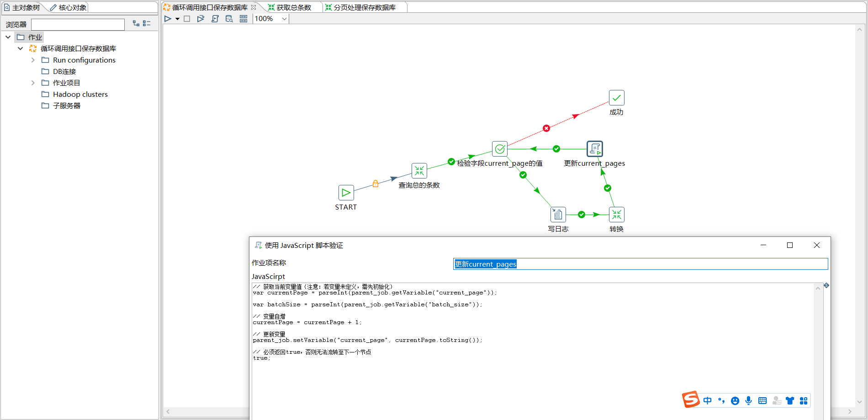This screenshot has height=420, width=868.
Task: Switch to the 获取总条数 tab
Action: pyautogui.click(x=290, y=7)
